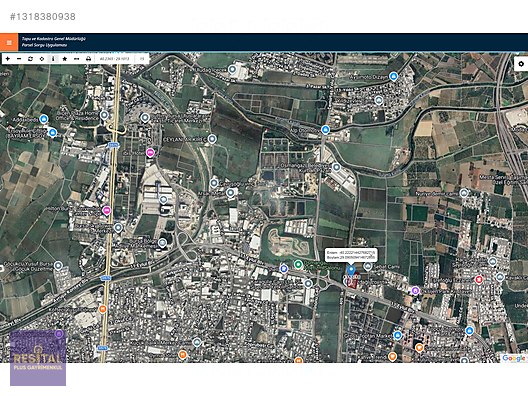Image resolution: width=528 pixels, height=396 pixels.
Task: Click the Google logo link
Action: click(513, 358)
